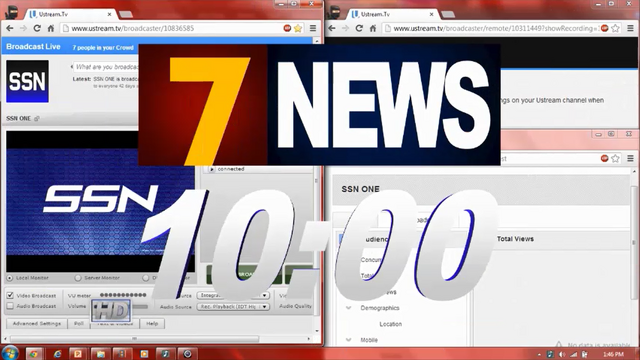The height and width of the screenshot is (360, 640).
Task: Go forward in the right Chrome window
Action: (345, 28)
